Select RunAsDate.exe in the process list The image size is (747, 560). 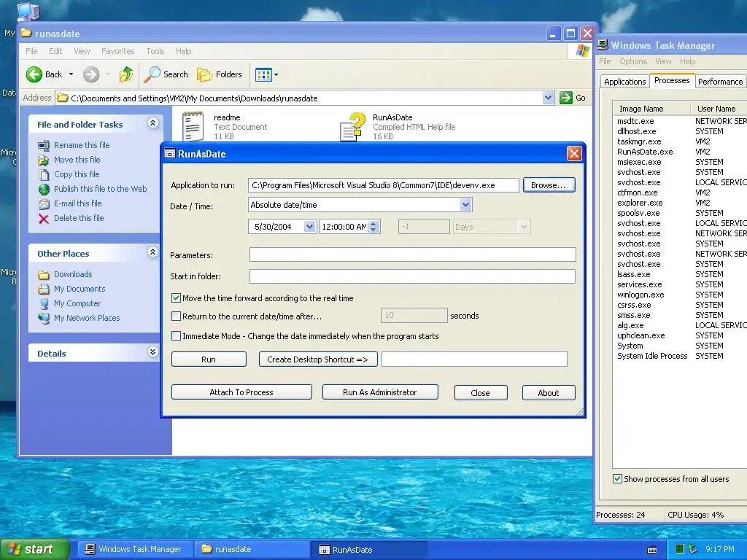click(645, 152)
